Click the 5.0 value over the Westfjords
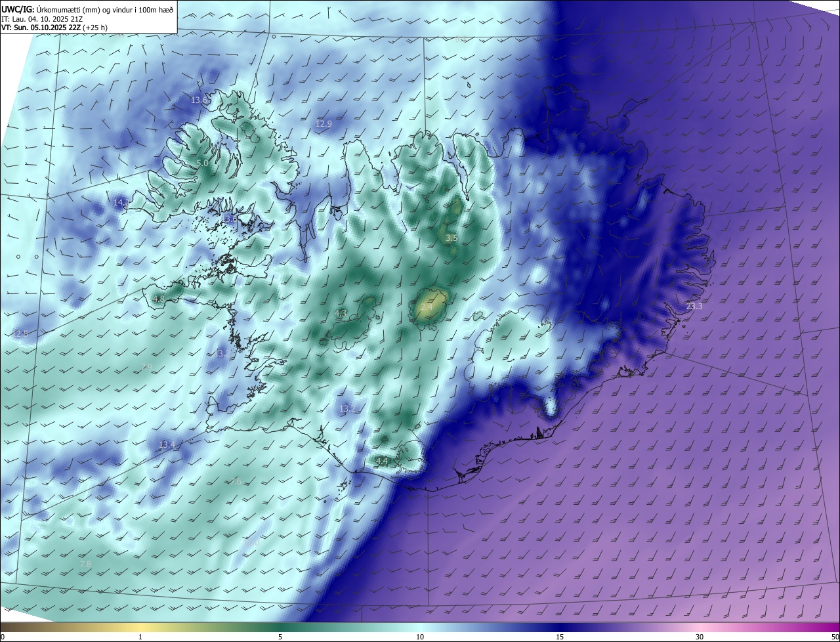The width and height of the screenshot is (840, 642). click(x=202, y=163)
